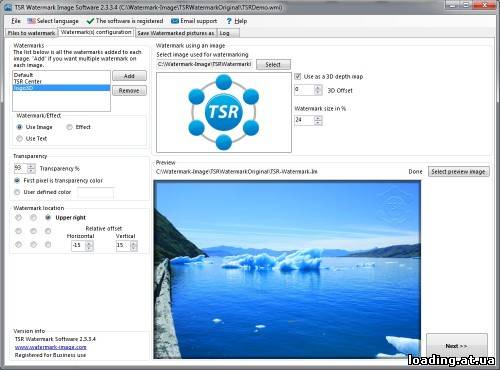
Task: Select the middle right location radio
Action: point(48,231)
